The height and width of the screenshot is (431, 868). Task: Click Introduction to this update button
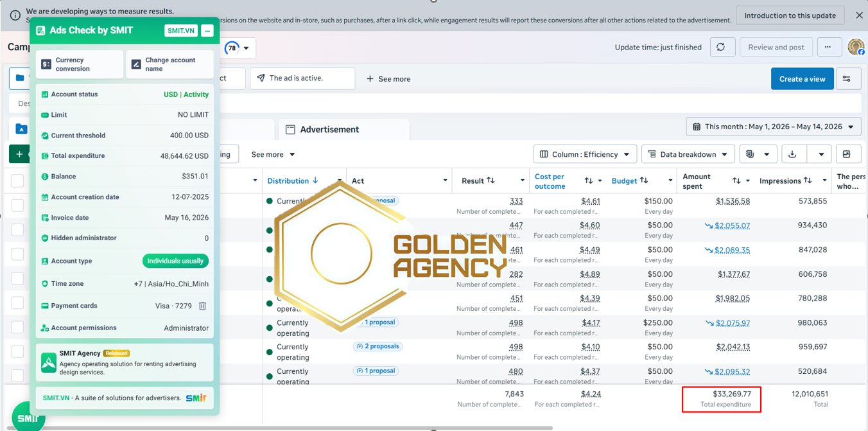tap(790, 15)
